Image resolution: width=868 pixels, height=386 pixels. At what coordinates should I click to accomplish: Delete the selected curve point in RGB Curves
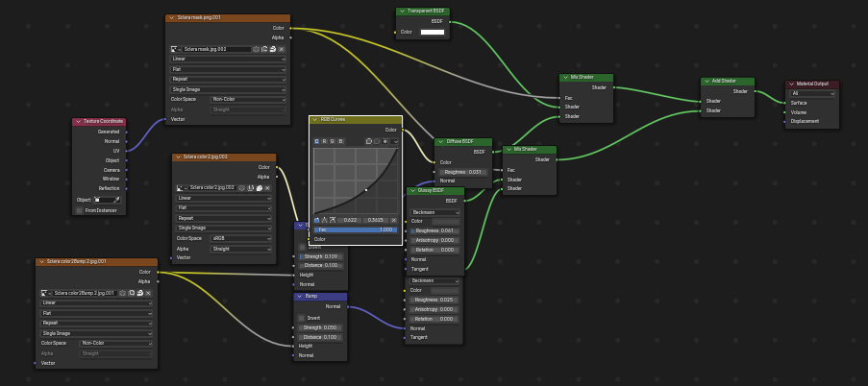point(393,220)
